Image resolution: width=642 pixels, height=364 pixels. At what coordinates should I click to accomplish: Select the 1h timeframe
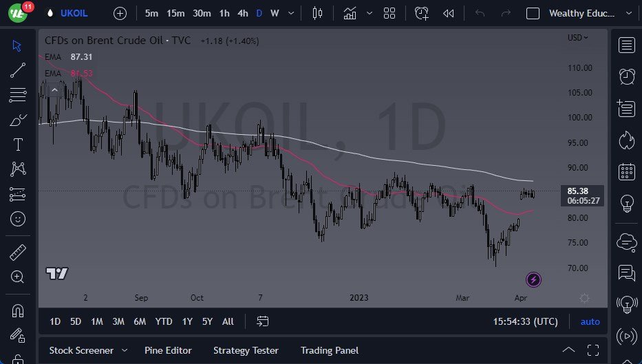point(224,13)
